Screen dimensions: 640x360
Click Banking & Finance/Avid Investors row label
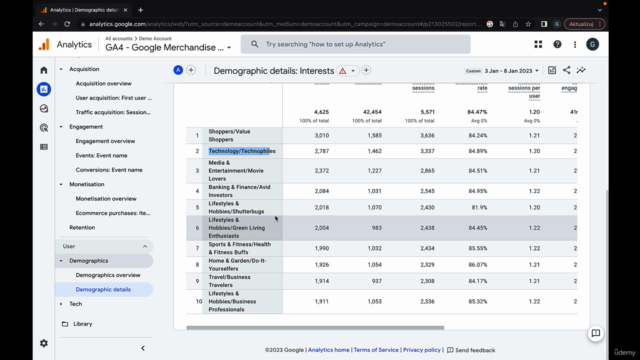(x=239, y=191)
